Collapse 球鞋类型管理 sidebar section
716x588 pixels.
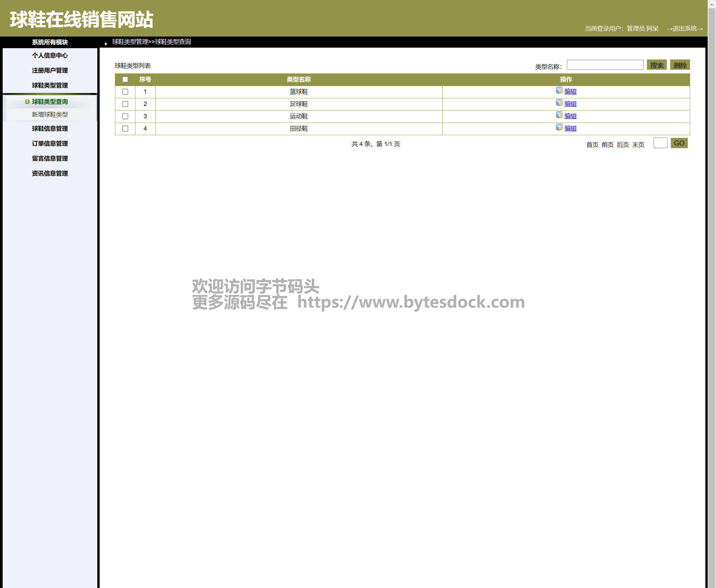50,85
